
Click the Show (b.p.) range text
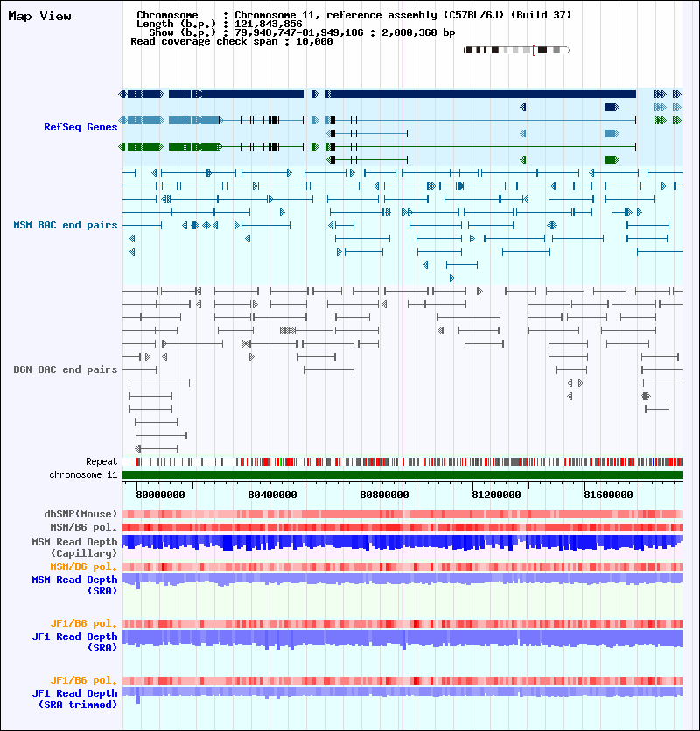pos(302,32)
